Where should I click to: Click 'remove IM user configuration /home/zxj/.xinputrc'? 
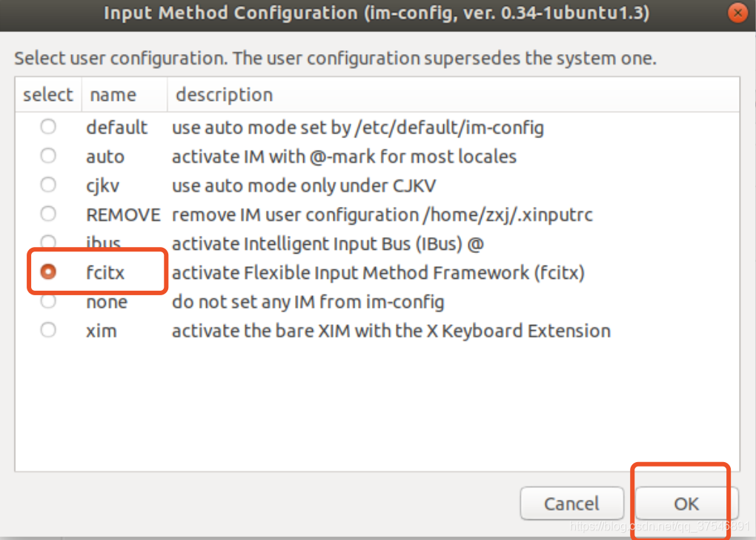(x=382, y=215)
